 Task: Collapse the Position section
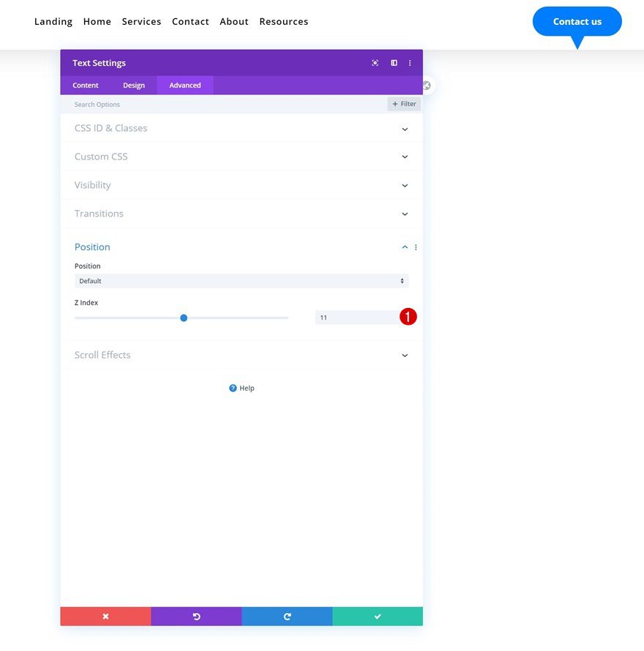pos(405,247)
